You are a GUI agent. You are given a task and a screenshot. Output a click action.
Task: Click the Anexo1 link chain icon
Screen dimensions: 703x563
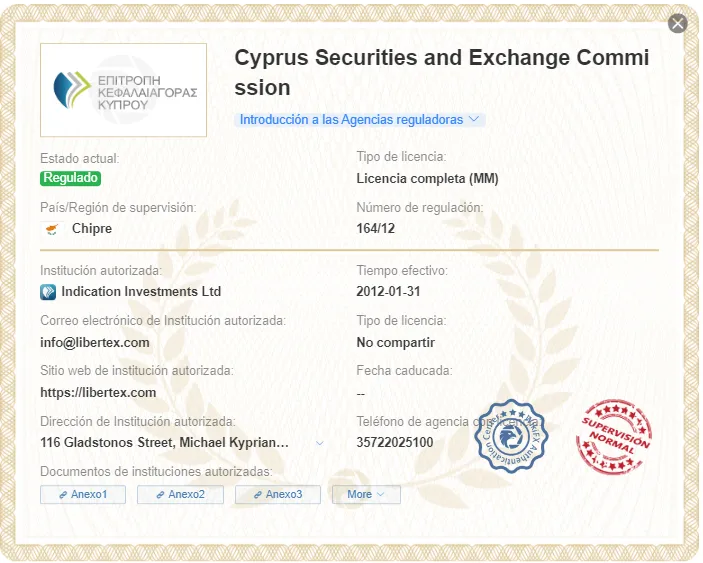pyautogui.click(x=63, y=495)
